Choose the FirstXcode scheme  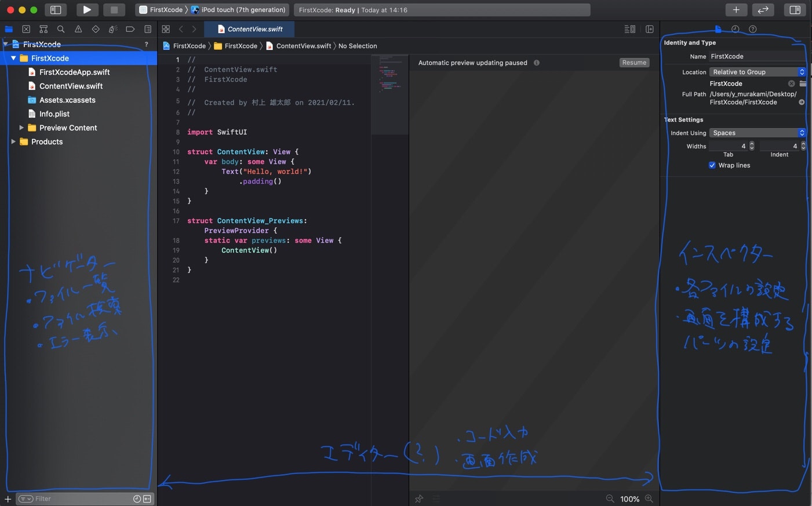point(161,10)
